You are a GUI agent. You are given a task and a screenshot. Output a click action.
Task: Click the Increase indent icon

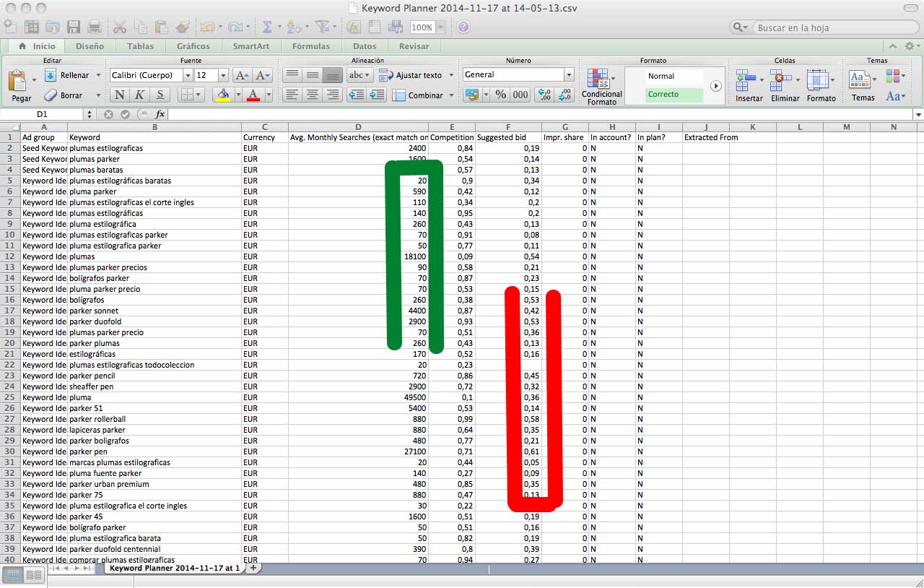(377, 95)
